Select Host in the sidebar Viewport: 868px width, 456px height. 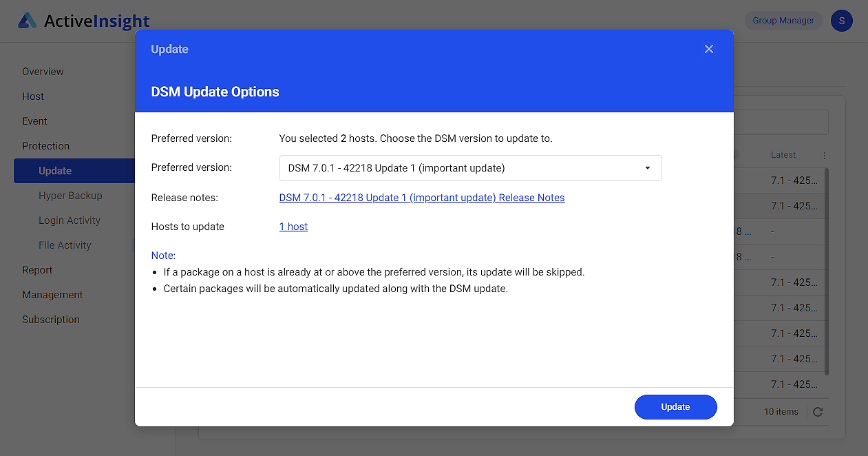click(32, 96)
